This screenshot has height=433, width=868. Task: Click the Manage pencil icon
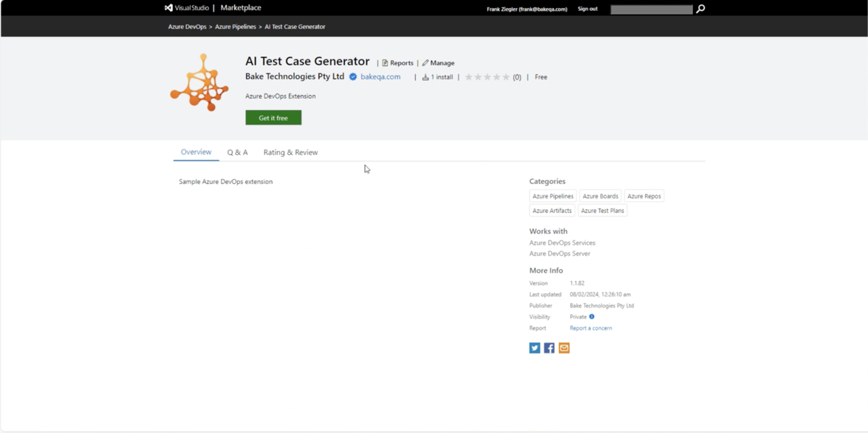[425, 63]
